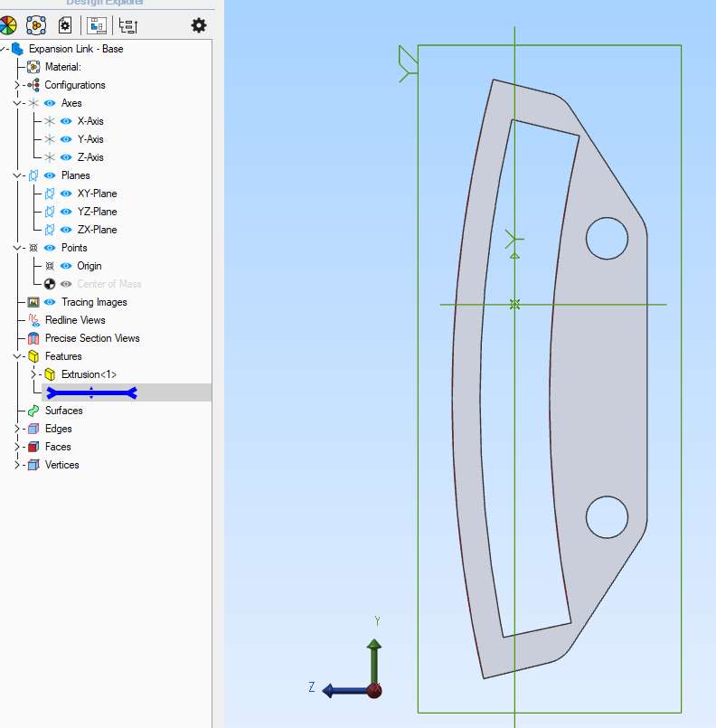Screen dimensions: 716x728
Task: Select the panel layout toolbar icon
Action: pyautogui.click(x=97, y=25)
